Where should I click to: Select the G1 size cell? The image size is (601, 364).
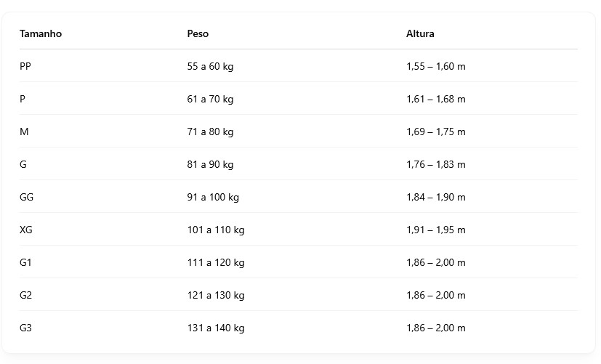25,262
